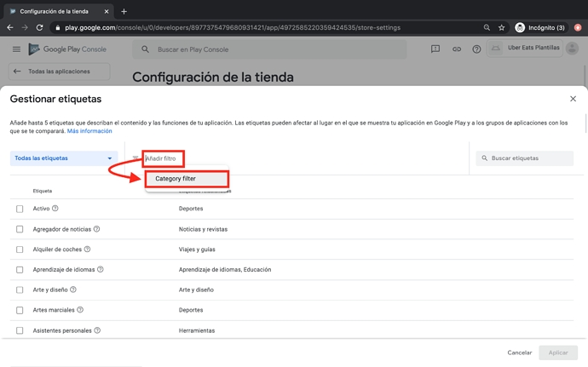
Task: Click the help question mark icon in header
Action: pos(476,49)
